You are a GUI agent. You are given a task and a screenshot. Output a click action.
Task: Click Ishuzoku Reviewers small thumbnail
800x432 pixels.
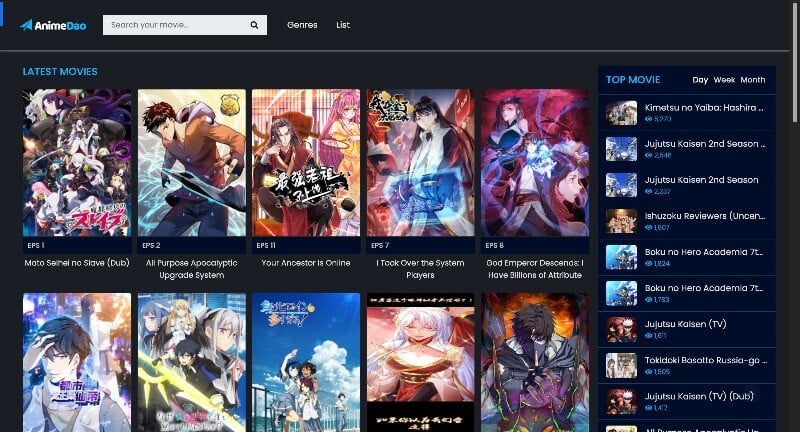621,221
